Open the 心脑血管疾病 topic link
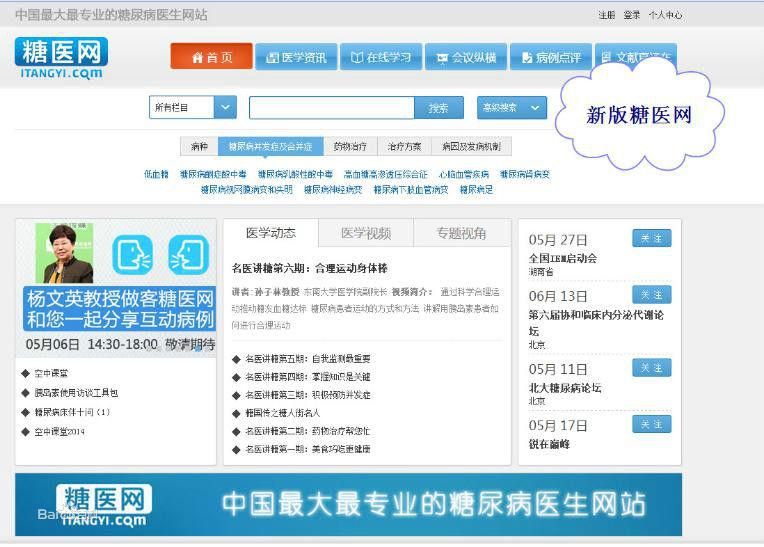Image resolution: width=764 pixels, height=547 pixels. (x=464, y=174)
